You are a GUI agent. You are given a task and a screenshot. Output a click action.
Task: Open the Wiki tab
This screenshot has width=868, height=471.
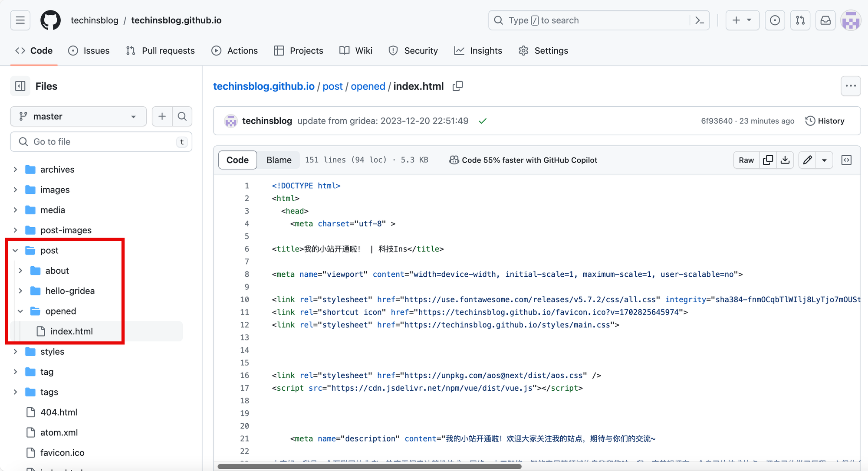[356, 51]
